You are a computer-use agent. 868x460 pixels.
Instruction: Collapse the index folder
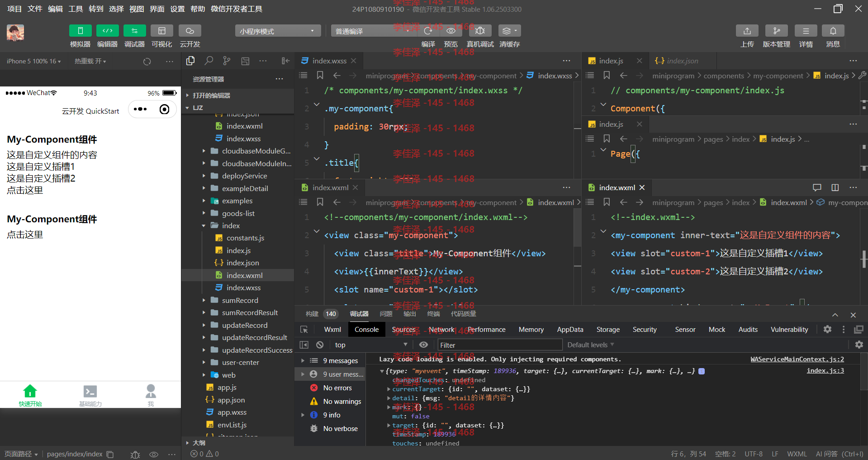[204, 225]
